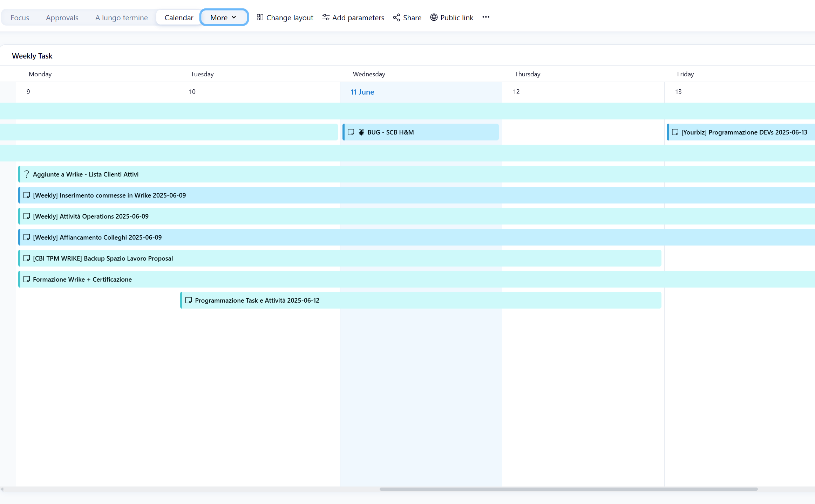Image resolution: width=815 pixels, height=504 pixels.
Task: Click the chevron arrow next to More
Action: 234,17
